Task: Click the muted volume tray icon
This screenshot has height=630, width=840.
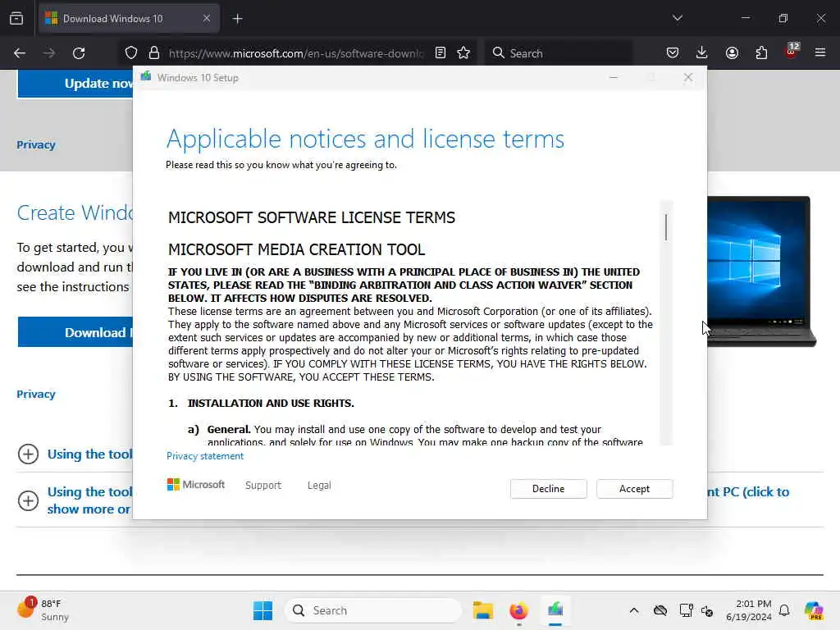Action: point(707,610)
